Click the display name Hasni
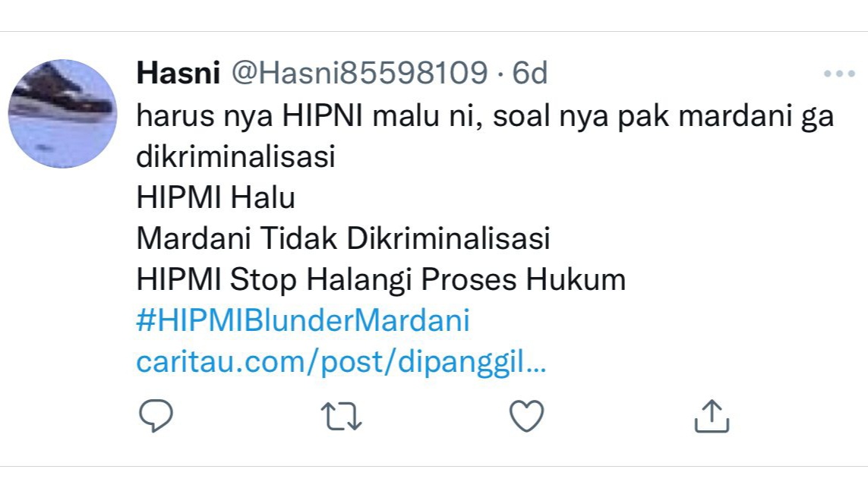This screenshot has width=868, height=488. (x=178, y=73)
